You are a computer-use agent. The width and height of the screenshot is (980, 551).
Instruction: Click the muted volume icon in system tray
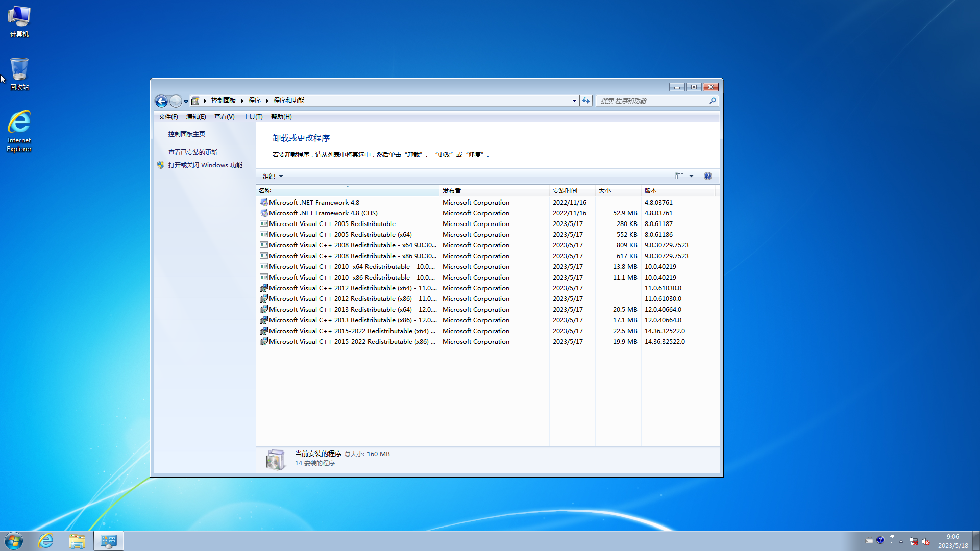pyautogui.click(x=926, y=542)
